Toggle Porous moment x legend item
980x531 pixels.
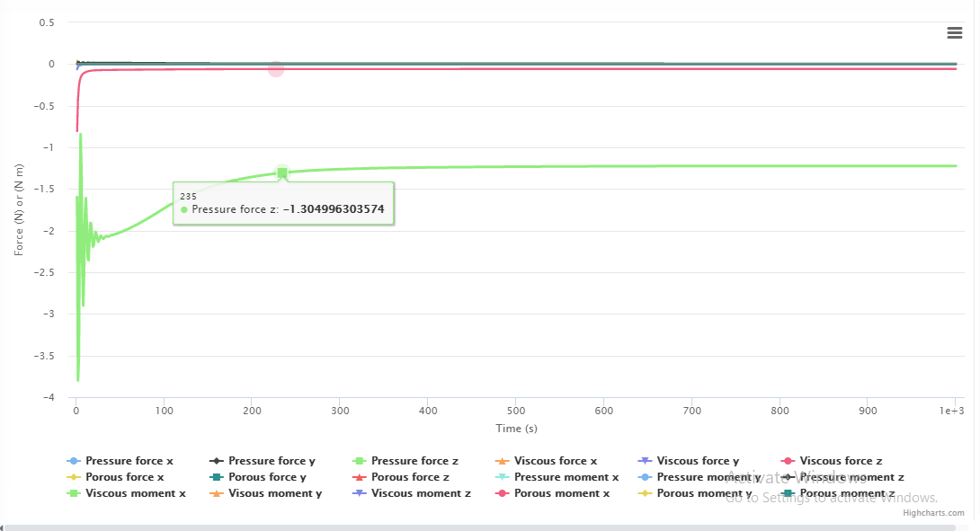pos(561,493)
